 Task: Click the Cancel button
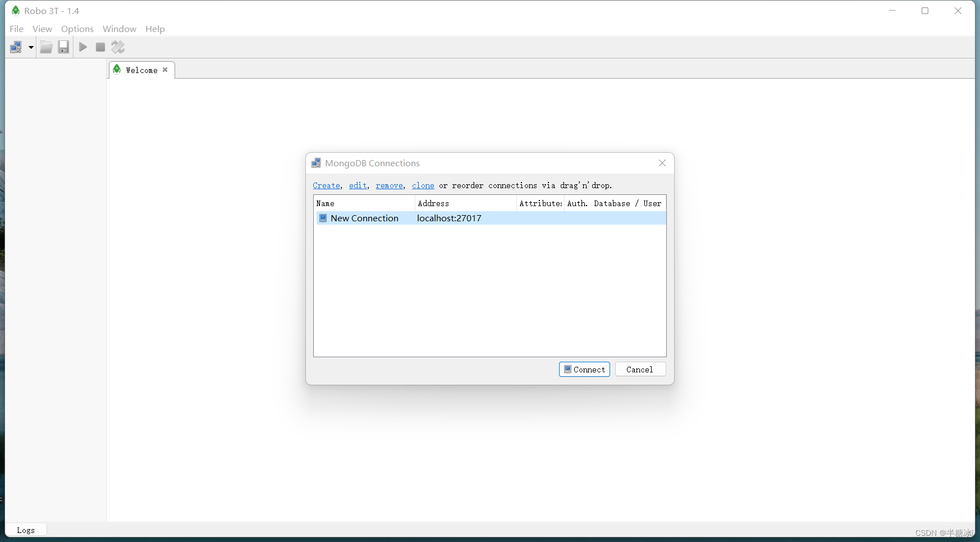click(640, 369)
